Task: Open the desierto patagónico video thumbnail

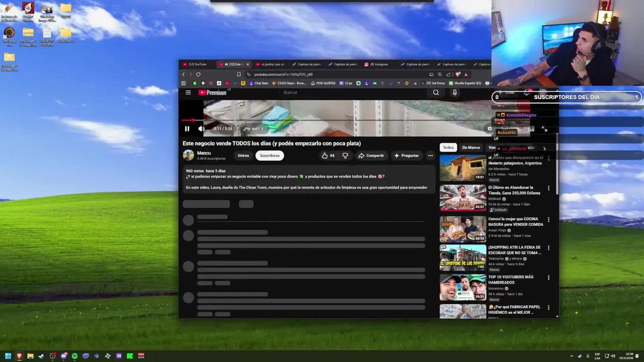Action: (463, 168)
